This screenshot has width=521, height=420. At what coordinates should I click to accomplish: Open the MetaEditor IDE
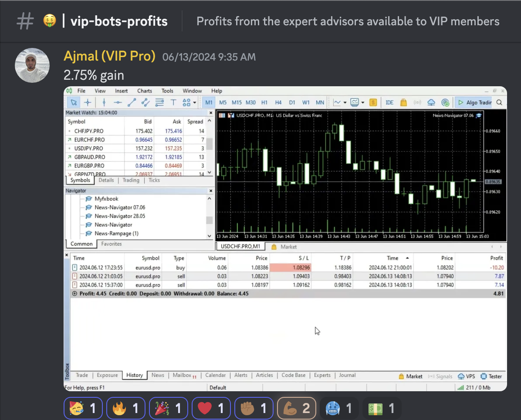(x=389, y=102)
